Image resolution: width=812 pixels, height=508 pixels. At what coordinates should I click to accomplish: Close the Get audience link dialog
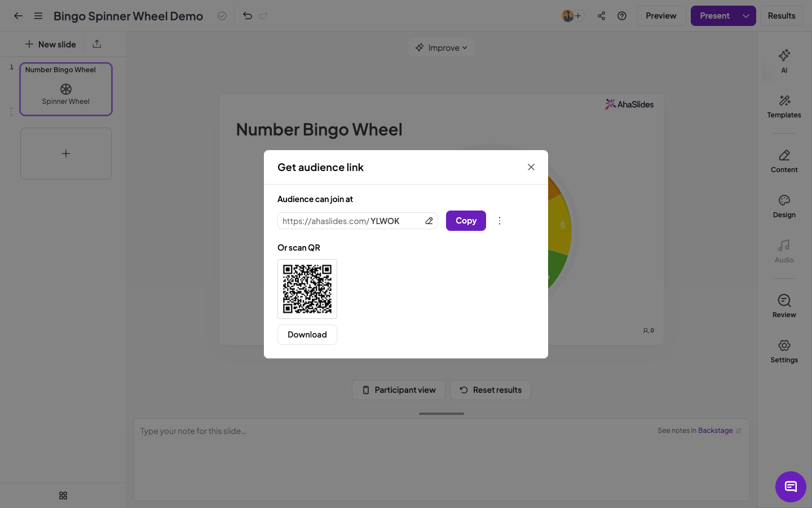tap(531, 167)
